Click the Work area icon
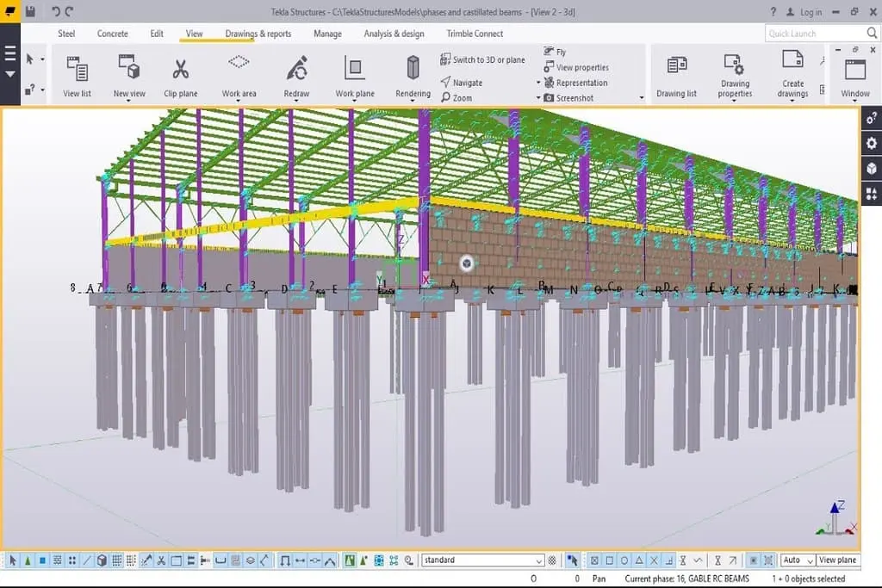The width and height of the screenshot is (882, 588). [x=239, y=62]
